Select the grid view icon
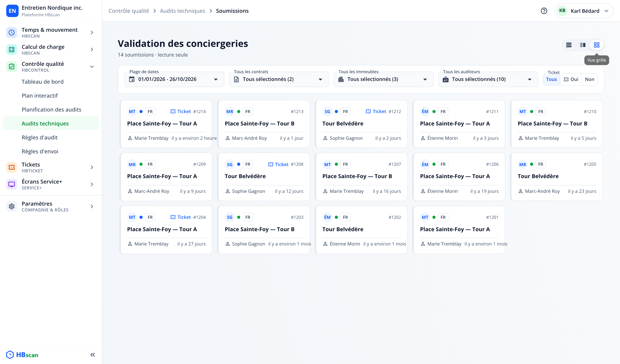Viewport: 620px width, 364px height. pyautogui.click(x=597, y=45)
